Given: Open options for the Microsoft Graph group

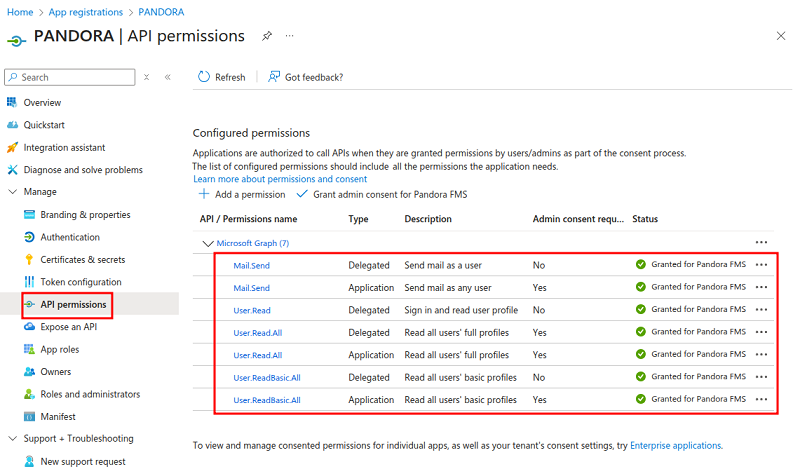Looking at the screenshot, I should click(x=761, y=242).
